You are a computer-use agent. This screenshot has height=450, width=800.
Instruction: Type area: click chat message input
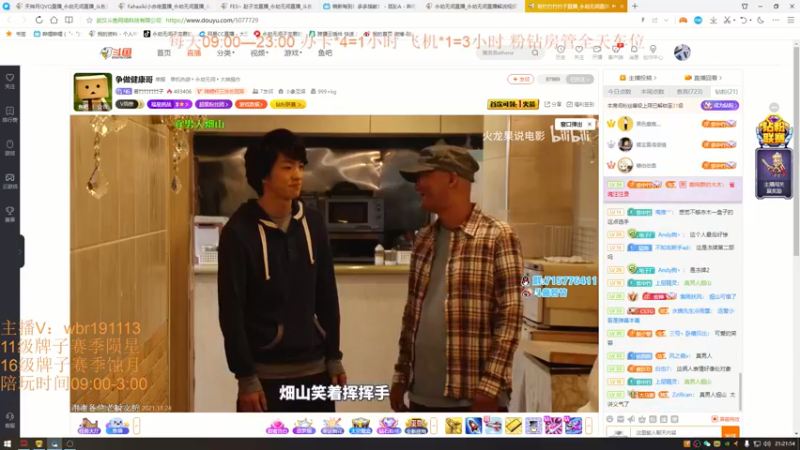coord(676,433)
